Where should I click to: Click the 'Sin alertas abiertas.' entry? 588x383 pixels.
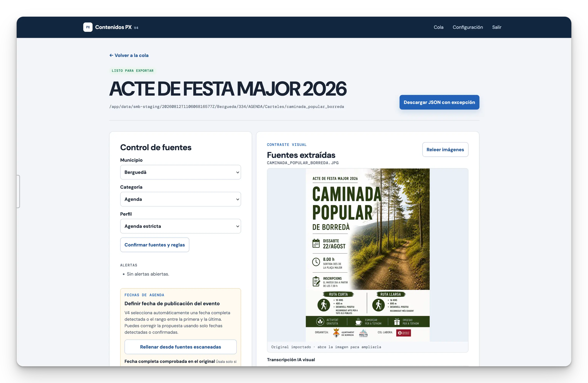click(x=148, y=274)
